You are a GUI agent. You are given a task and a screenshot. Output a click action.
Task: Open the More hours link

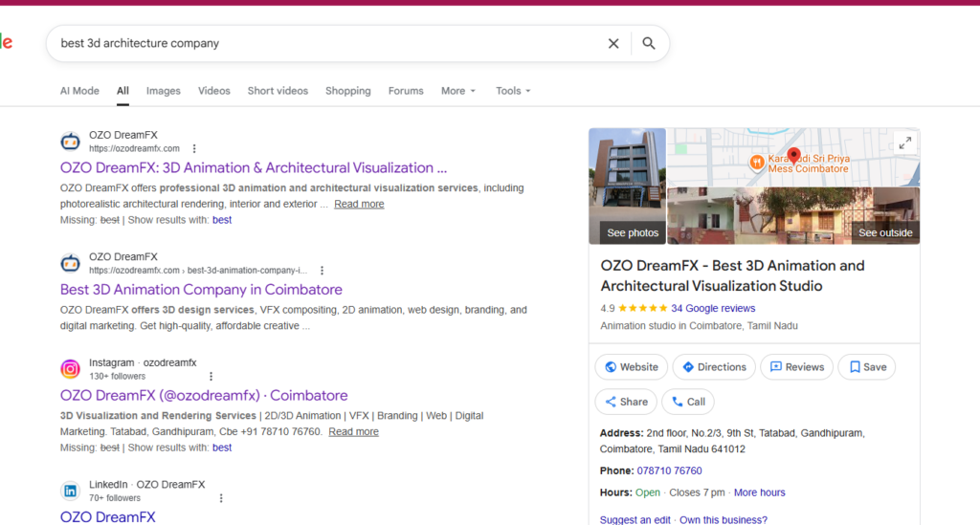point(759,492)
